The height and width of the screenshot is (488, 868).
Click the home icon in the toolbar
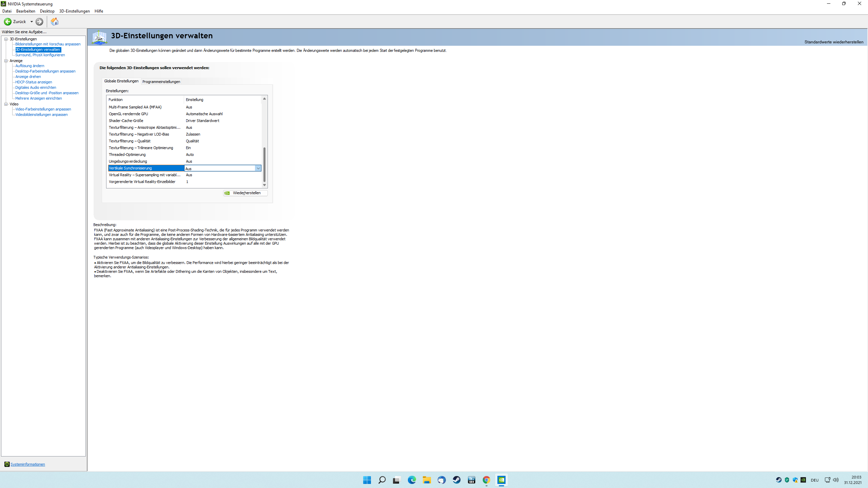point(55,22)
